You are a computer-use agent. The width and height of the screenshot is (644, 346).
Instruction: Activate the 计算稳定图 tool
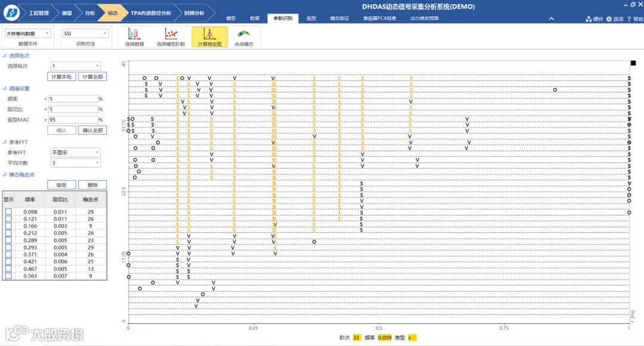[209, 37]
